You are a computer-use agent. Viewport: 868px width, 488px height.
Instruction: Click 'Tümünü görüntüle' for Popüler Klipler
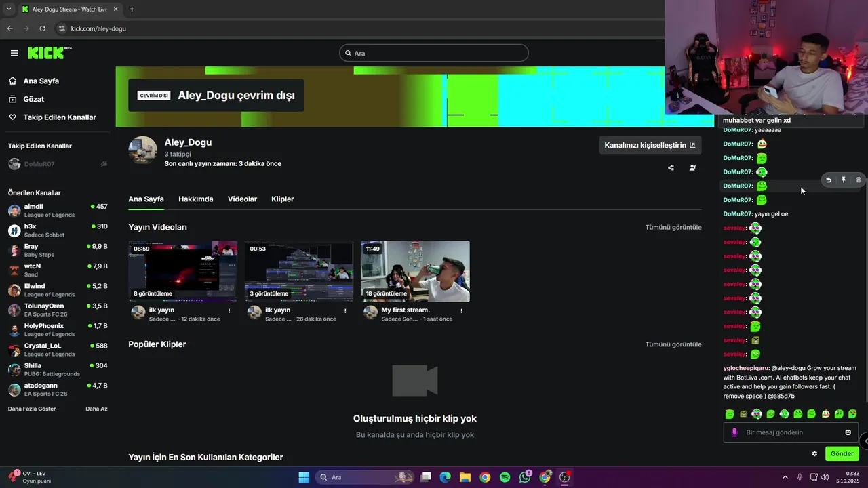pyautogui.click(x=673, y=344)
